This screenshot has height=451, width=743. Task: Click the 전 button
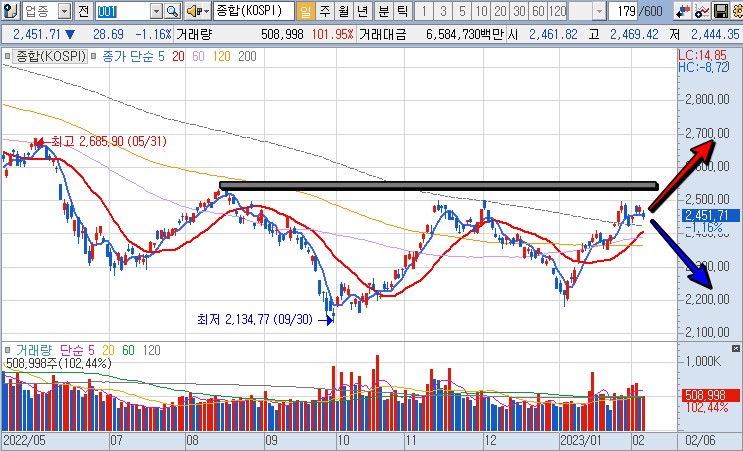(84, 11)
